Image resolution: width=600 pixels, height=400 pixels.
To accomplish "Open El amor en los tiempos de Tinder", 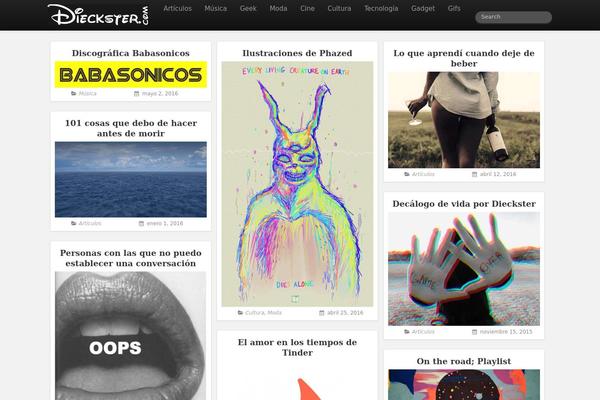I will 297,348.
